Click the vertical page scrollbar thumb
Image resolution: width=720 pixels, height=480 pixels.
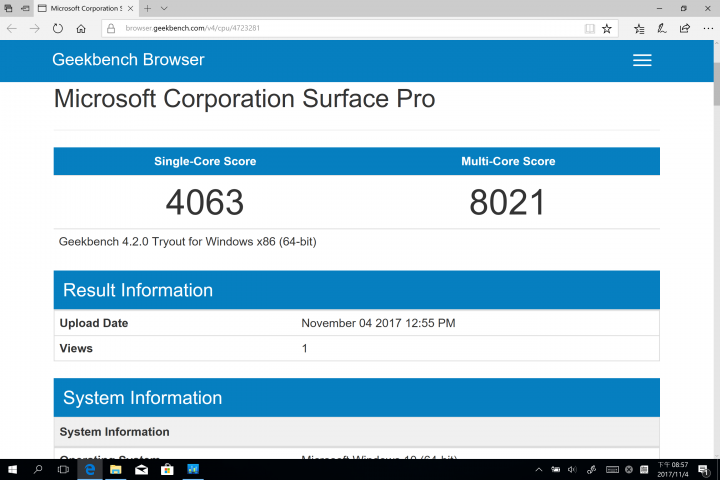[716, 84]
